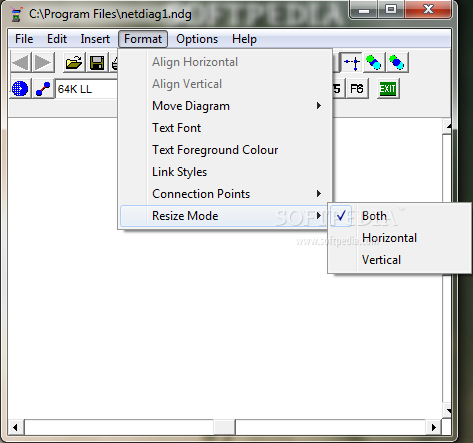Click the horizontal scrollbar right arrow
The height and width of the screenshot is (443, 473).
coord(434,427)
